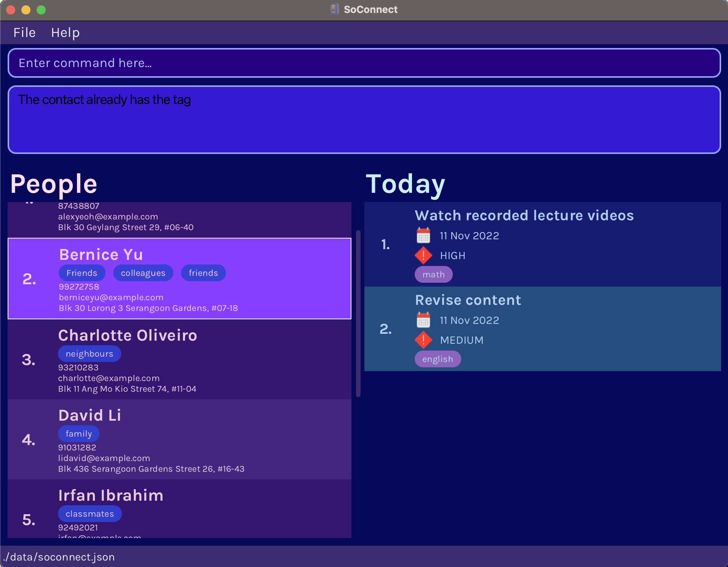Click the People list scrollbar

point(358,313)
